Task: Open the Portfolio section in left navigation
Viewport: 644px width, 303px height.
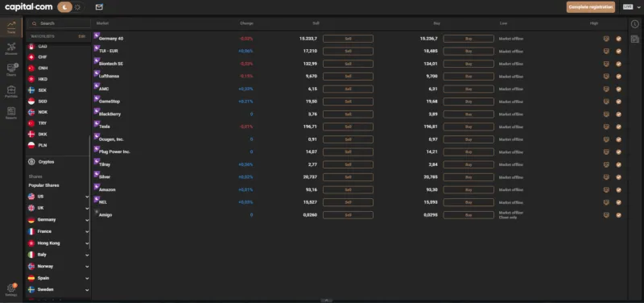Action: 11,91
